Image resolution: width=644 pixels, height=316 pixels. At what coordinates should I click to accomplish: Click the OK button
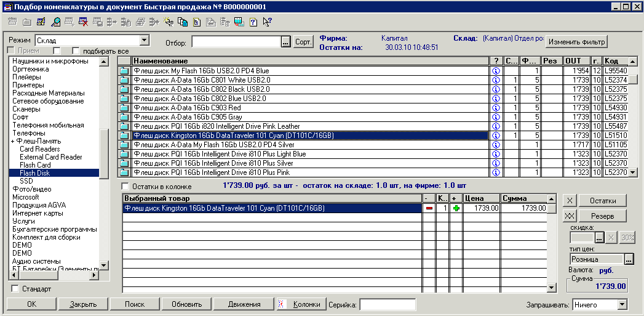point(31,304)
